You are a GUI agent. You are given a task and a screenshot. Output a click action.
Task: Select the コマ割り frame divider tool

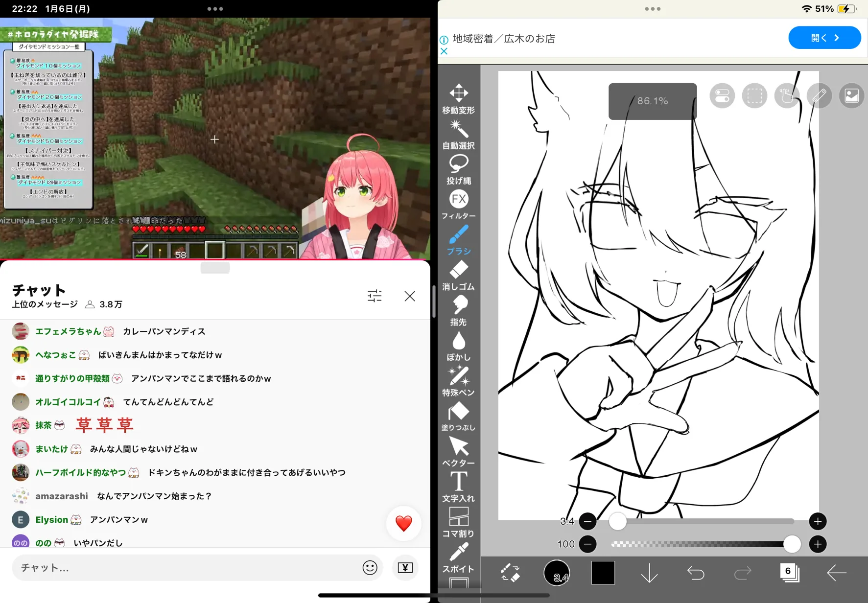pyautogui.click(x=458, y=522)
